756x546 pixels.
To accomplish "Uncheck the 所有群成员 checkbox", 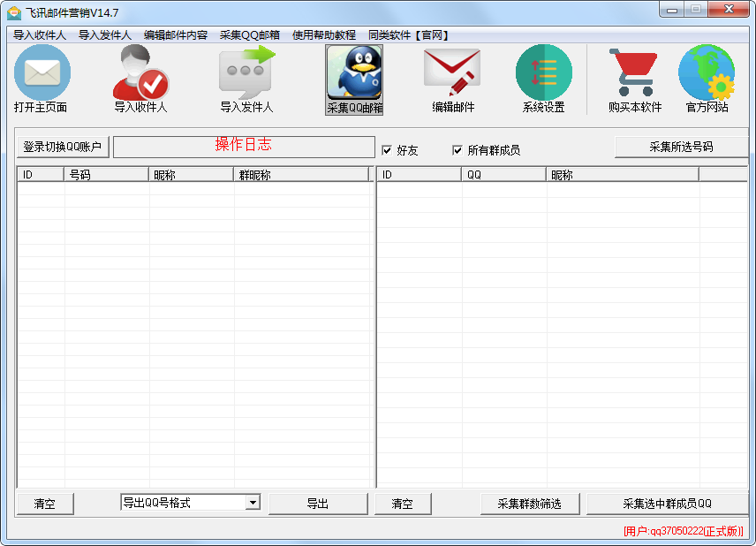I will pos(457,150).
